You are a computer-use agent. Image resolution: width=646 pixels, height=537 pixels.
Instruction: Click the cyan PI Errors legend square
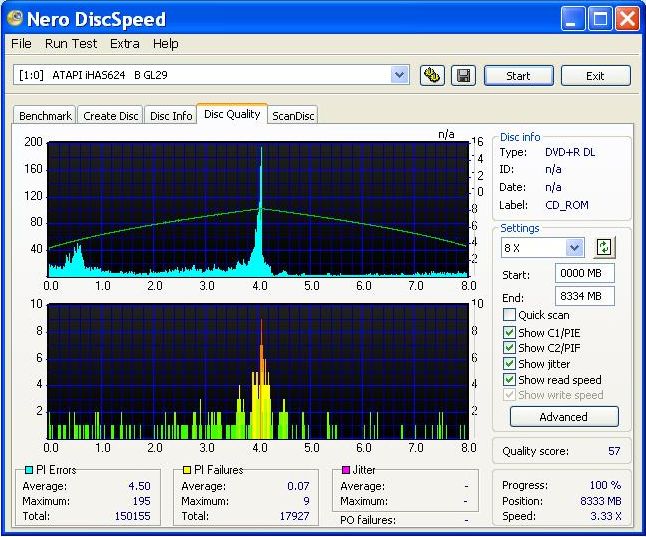[x=28, y=470]
